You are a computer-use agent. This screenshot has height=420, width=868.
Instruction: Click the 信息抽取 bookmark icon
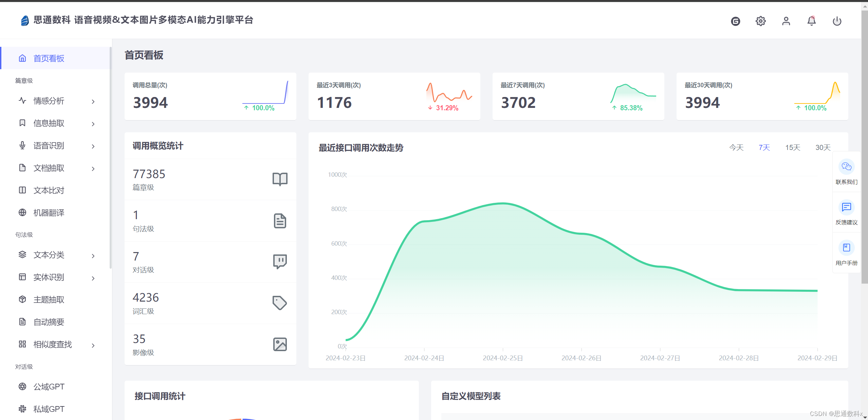(x=22, y=123)
